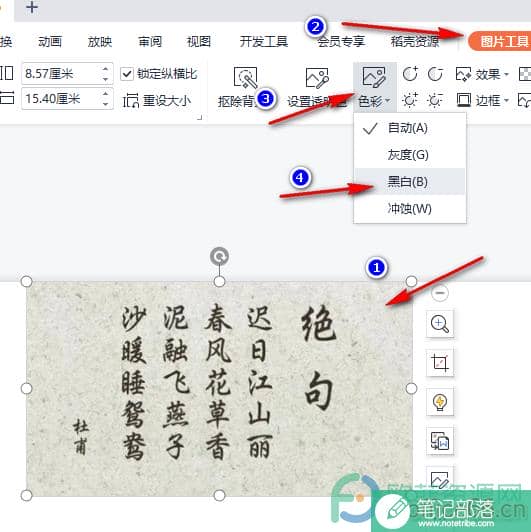Image resolution: width=531 pixels, height=532 pixels.
Task: Open the 动画 animation tab
Action: click(x=50, y=41)
